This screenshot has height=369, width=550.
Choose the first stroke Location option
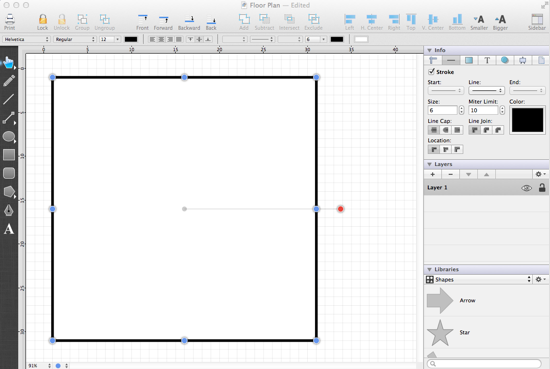pyautogui.click(x=434, y=150)
